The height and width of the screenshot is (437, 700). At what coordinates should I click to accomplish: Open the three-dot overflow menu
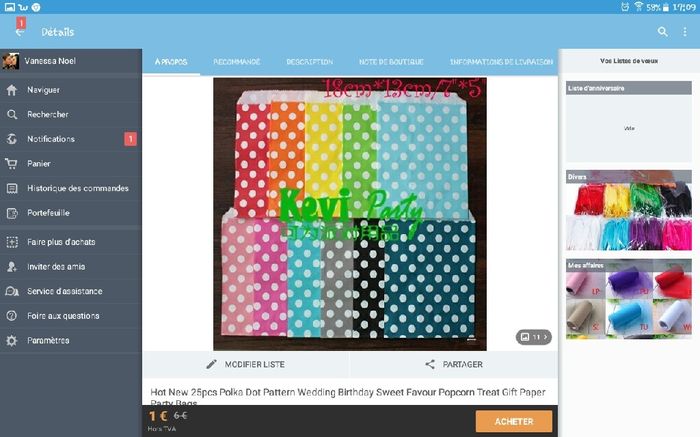[685, 32]
